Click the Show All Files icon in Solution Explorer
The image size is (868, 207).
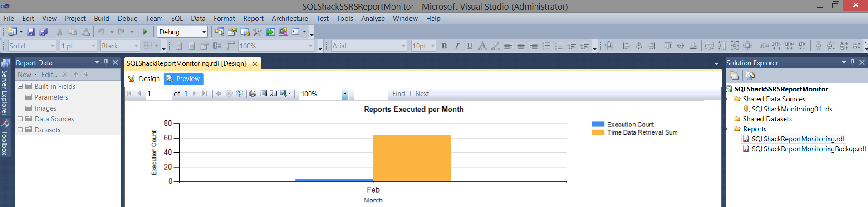pyautogui.click(x=750, y=76)
